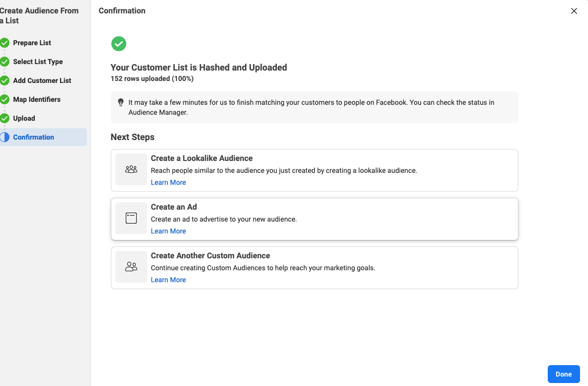Click the green check beside Upload
The height and width of the screenshot is (386, 588).
click(4, 118)
